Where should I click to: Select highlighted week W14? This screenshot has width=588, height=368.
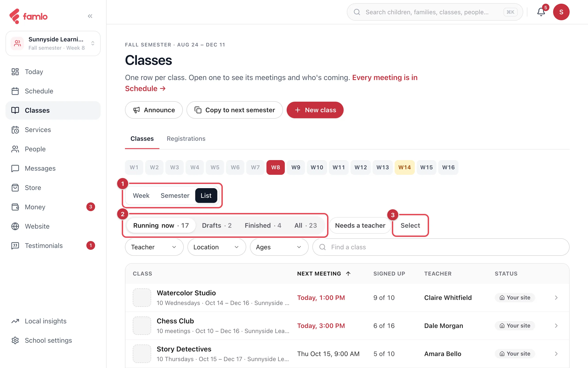click(x=404, y=167)
